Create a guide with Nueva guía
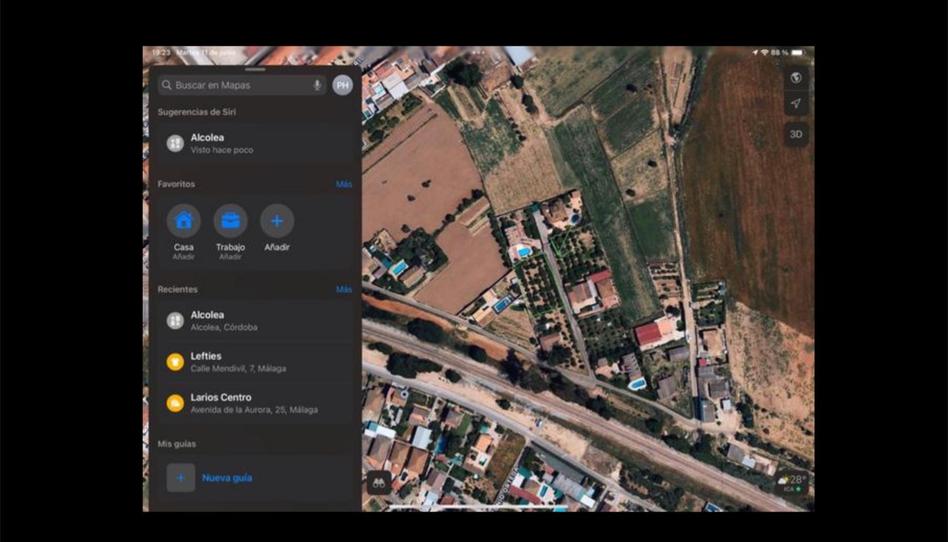The height and width of the screenshot is (542, 948). point(226,478)
